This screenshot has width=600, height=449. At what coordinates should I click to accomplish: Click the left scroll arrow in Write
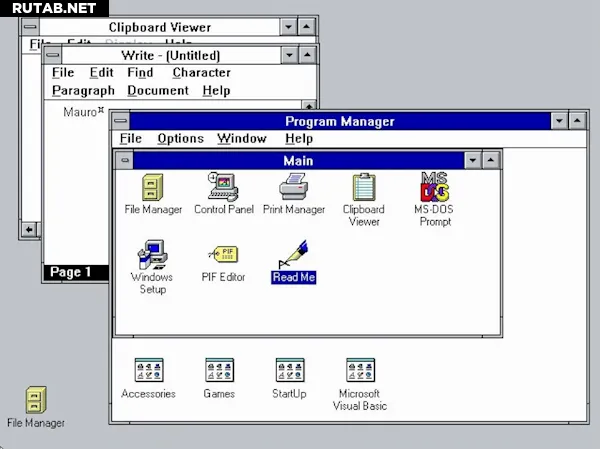pyautogui.click(x=29, y=229)
